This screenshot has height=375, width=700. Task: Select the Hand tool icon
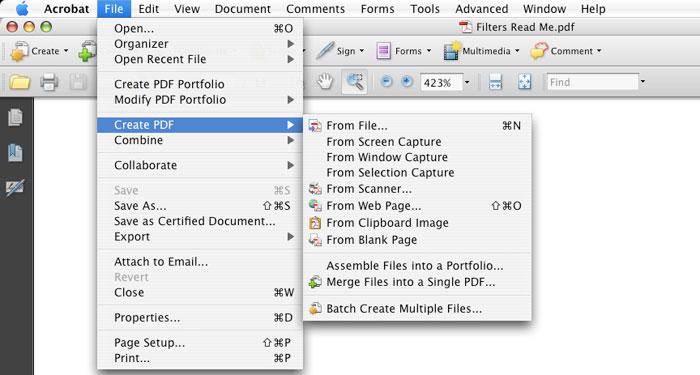pyautogui.click(x=325, y=82)
